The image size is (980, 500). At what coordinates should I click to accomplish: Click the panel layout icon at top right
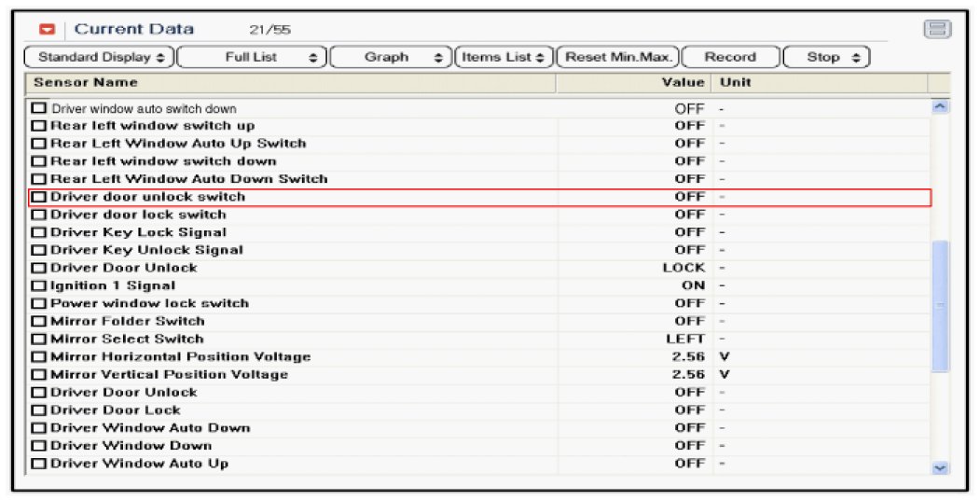point(936,30)
